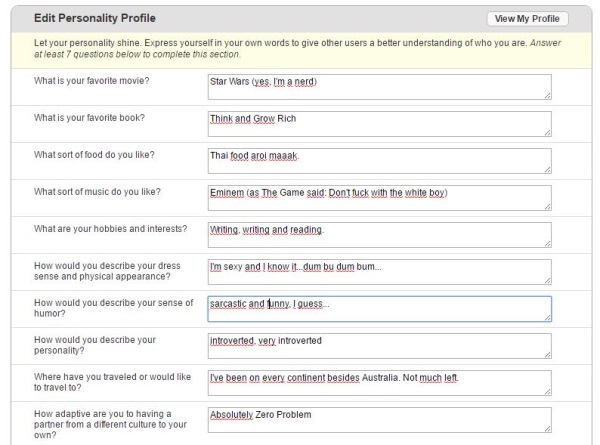Click resize handle on hobbies field
This screenshot has width=600, height=445.
(x=546, y=244)
